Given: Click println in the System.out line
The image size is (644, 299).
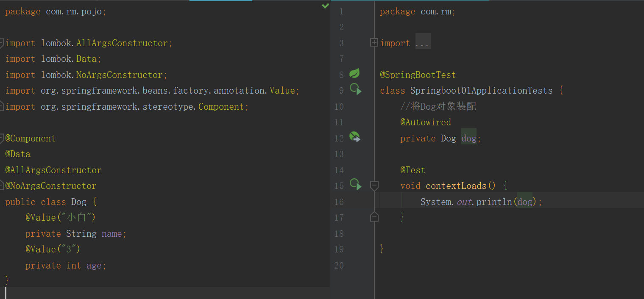Looking at the screenshot, I should coord(494,202).
